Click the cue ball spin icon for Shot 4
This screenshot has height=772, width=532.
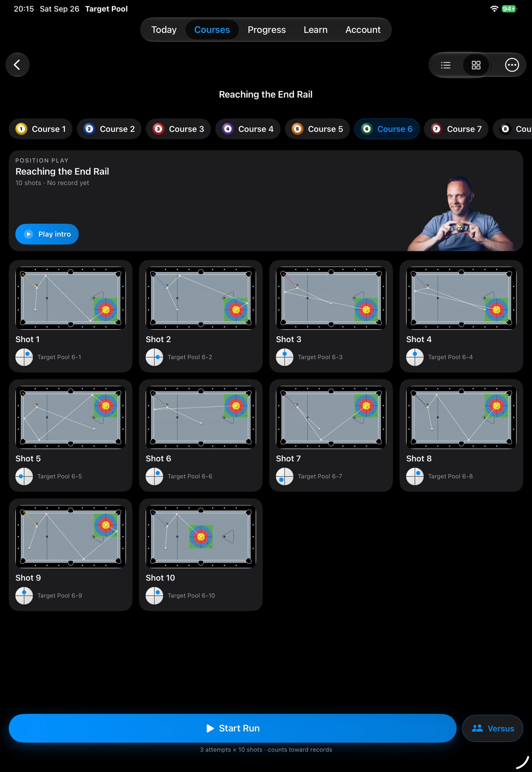pyautogui.click(x=415, y=357)
